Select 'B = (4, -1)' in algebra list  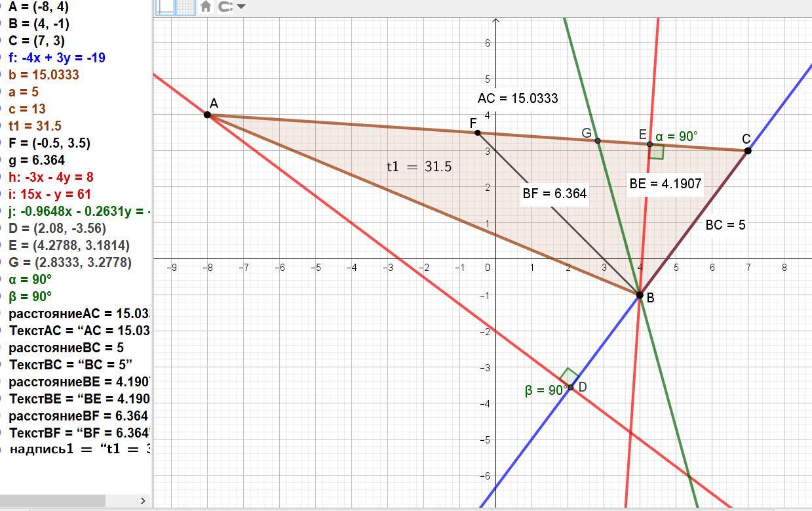(39, 24)
